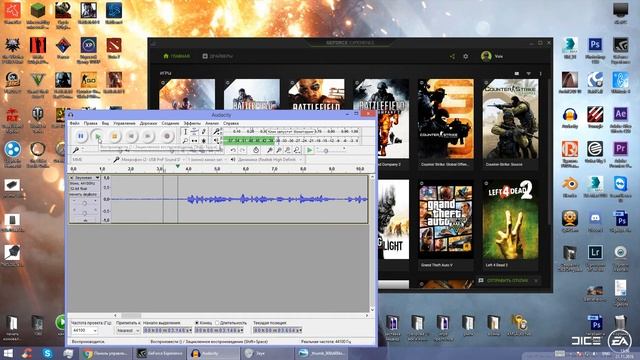Select the Zoom magnifier tool in Audacity tools

pyautogui.click(x=185, y=140)
